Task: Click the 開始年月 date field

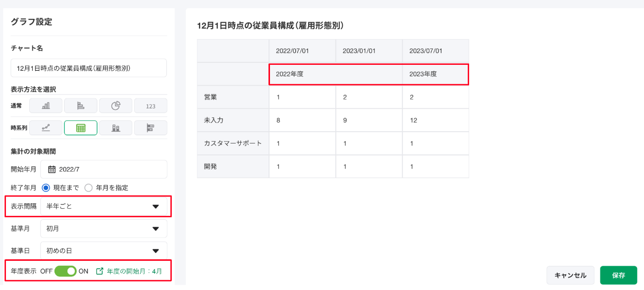Action: point(104,169)
